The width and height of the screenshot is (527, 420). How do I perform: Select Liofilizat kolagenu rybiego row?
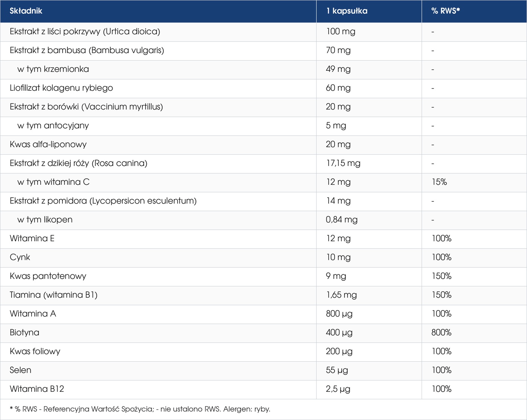click(x=263, y=88)
